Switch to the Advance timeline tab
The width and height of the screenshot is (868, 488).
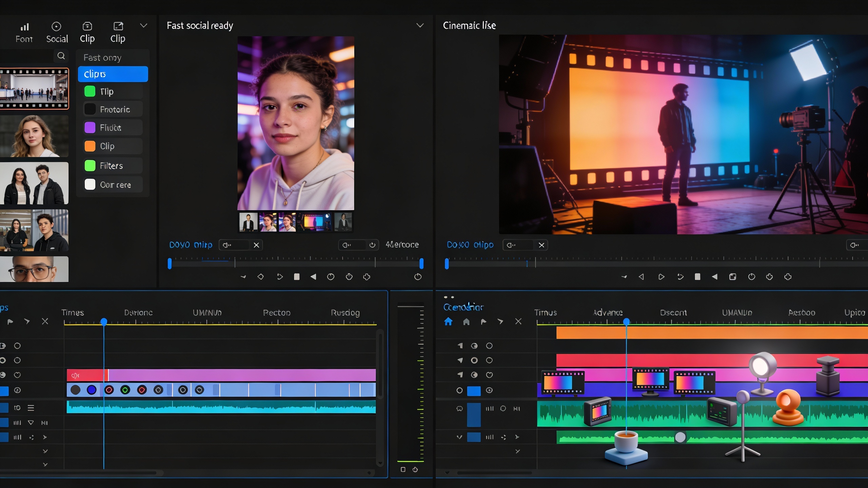[608, 312]
